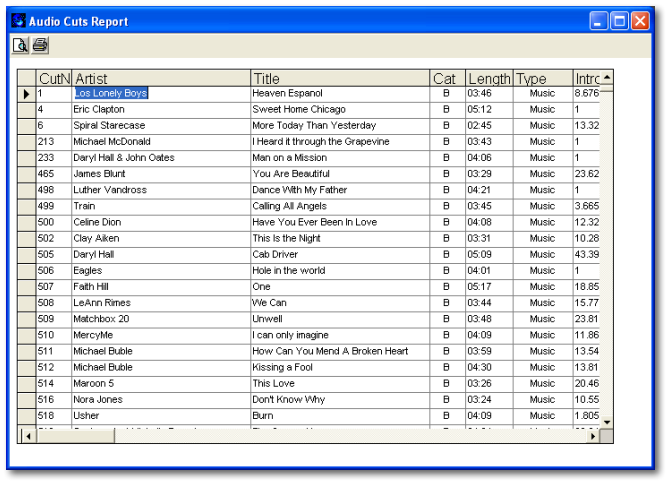669x484 pixels.
Task: Sort by the Artist column header
Action: pyautogui.click(x=161, y=79)
